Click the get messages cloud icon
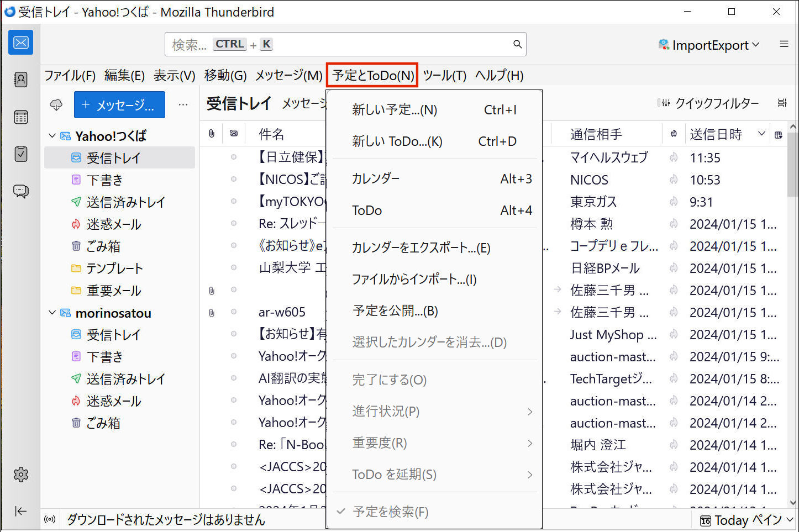 (56, 105)
